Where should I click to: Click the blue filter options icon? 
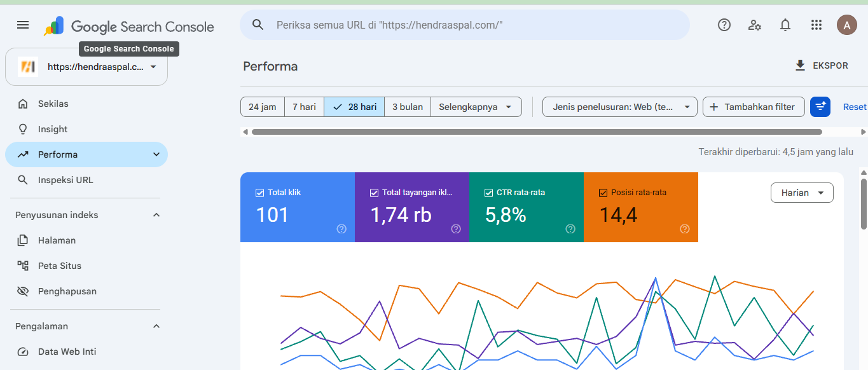[820, 107]
